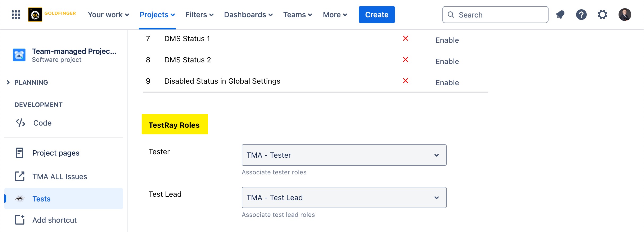Open the help question mark icon

tap(581, 15)
